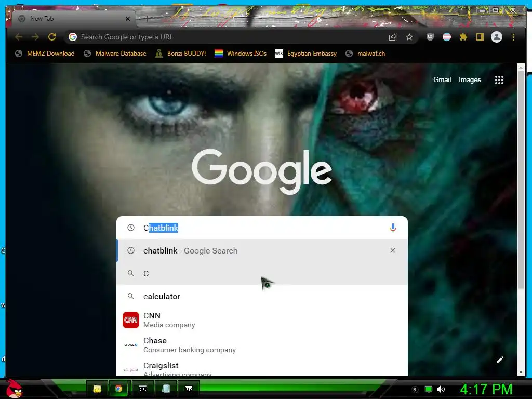This screenshot has height=399, width=532.
Task: Open the profile avatar menu
Action: click(x=497, y=37)
